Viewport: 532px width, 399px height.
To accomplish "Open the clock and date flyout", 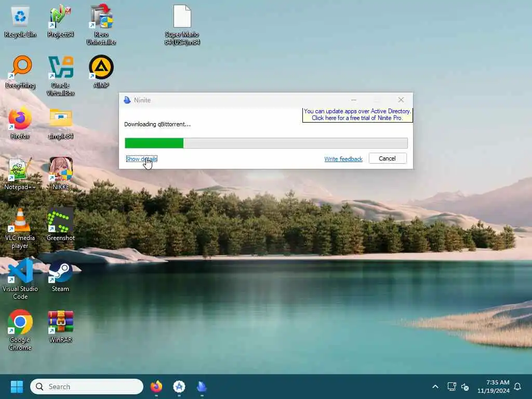I will tap(494, 387).
